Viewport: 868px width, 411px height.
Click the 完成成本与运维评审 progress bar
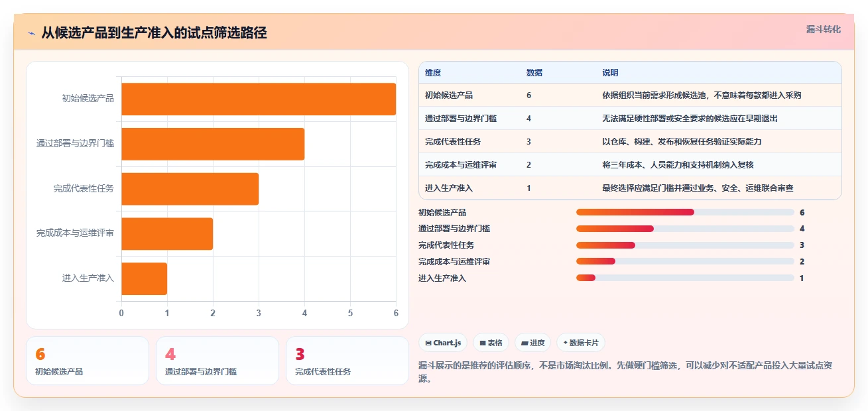point(685,262)
